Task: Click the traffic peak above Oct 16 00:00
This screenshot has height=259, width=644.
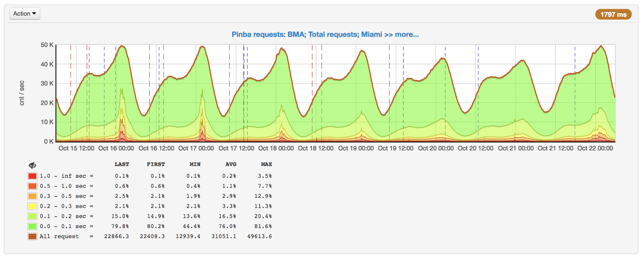Action: 122,46
